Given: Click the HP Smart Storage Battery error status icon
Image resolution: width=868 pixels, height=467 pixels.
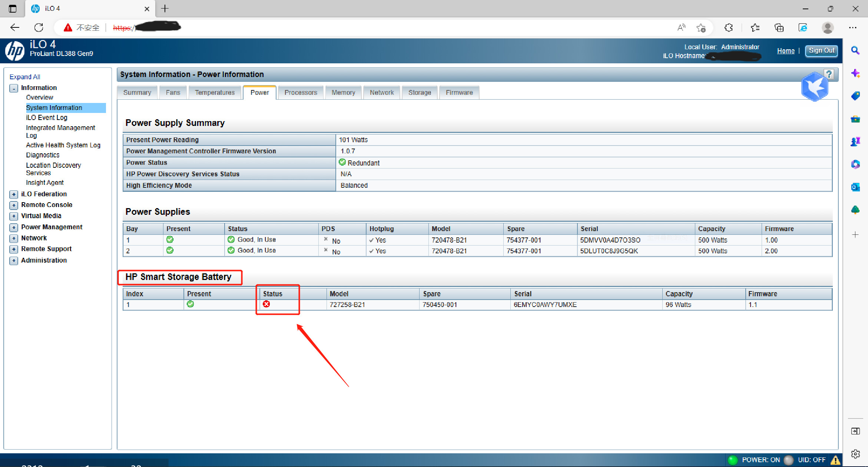Looking at the screenshot, I should 266,305.
